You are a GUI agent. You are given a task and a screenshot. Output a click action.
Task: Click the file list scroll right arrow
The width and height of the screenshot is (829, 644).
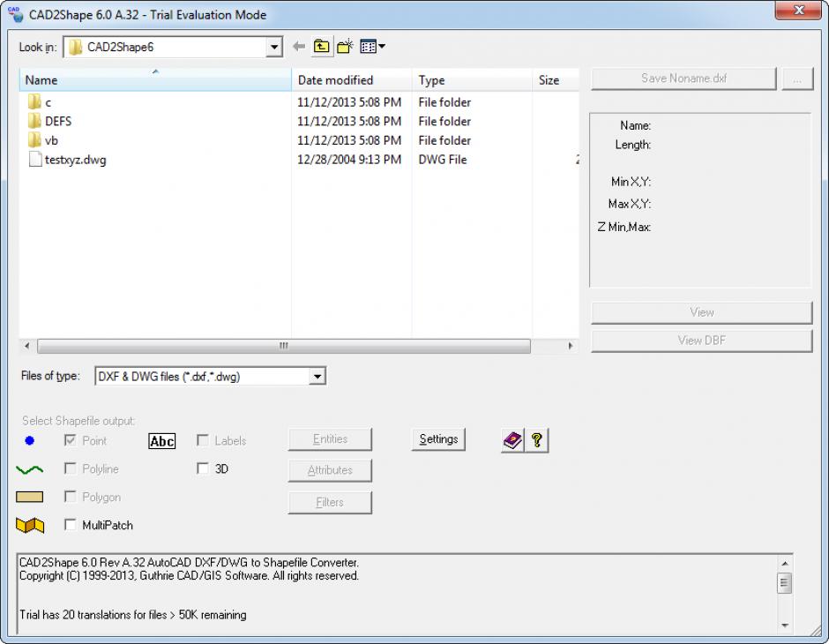571,346
